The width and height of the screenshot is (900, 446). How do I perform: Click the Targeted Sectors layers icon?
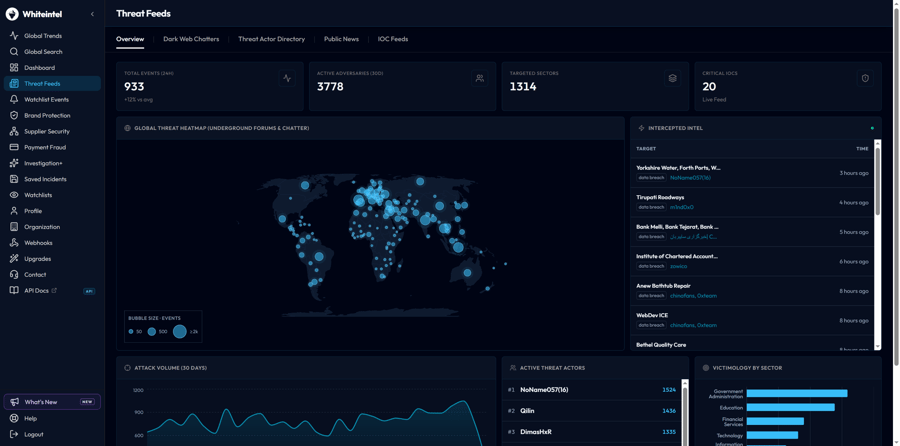click(673, 79)
